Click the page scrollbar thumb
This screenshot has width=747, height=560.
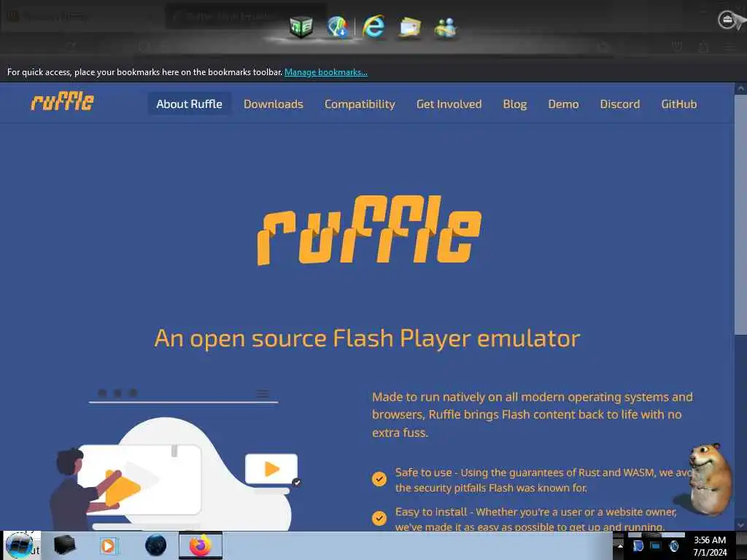coord(740,214)
